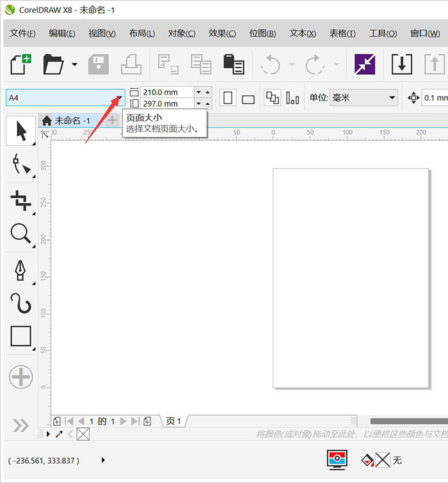Open the 表格 menu
Screen dimensions: 448x483
pos(342,33)
